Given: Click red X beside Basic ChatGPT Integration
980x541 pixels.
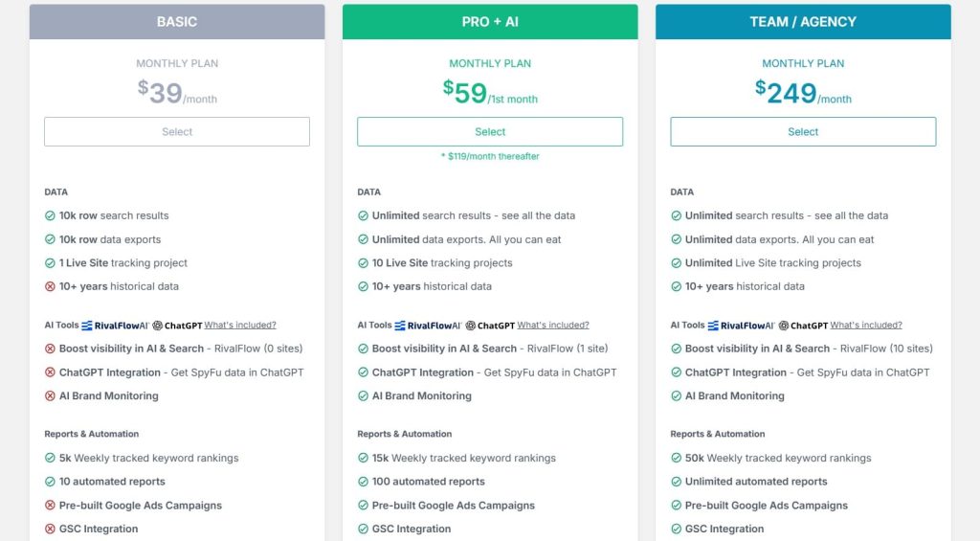Looking at the screenshot, I should pos(50,372).
